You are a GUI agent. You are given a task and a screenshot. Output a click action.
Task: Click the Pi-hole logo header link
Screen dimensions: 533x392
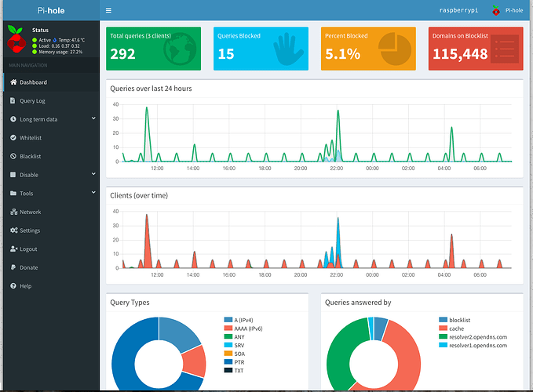click(50, 11)
